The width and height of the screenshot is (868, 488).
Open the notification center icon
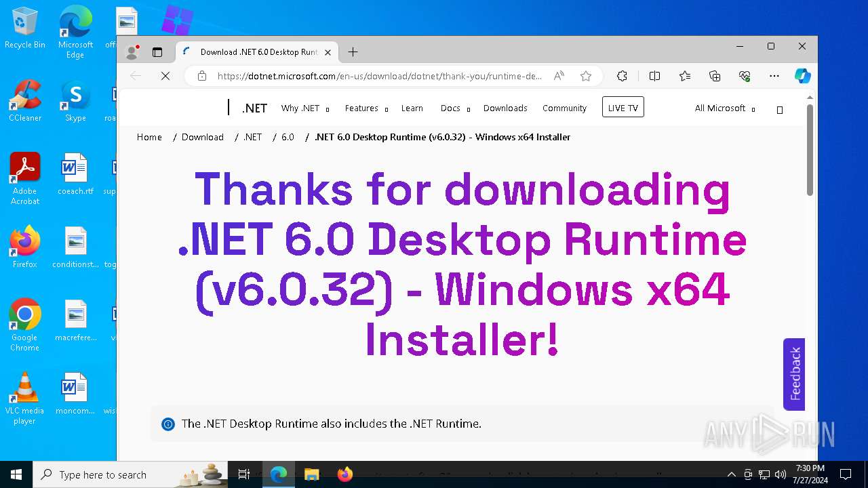[x=846, y=474]
